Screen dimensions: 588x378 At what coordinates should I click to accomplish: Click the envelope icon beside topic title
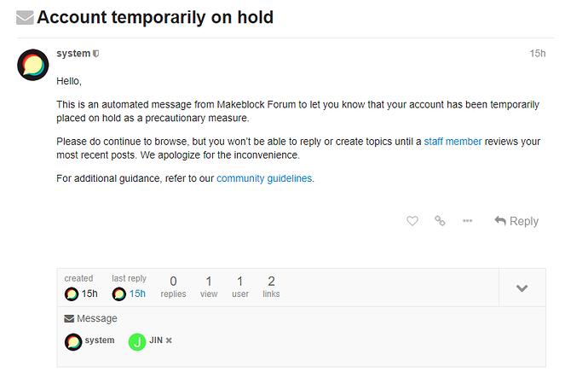click(25, 18)
